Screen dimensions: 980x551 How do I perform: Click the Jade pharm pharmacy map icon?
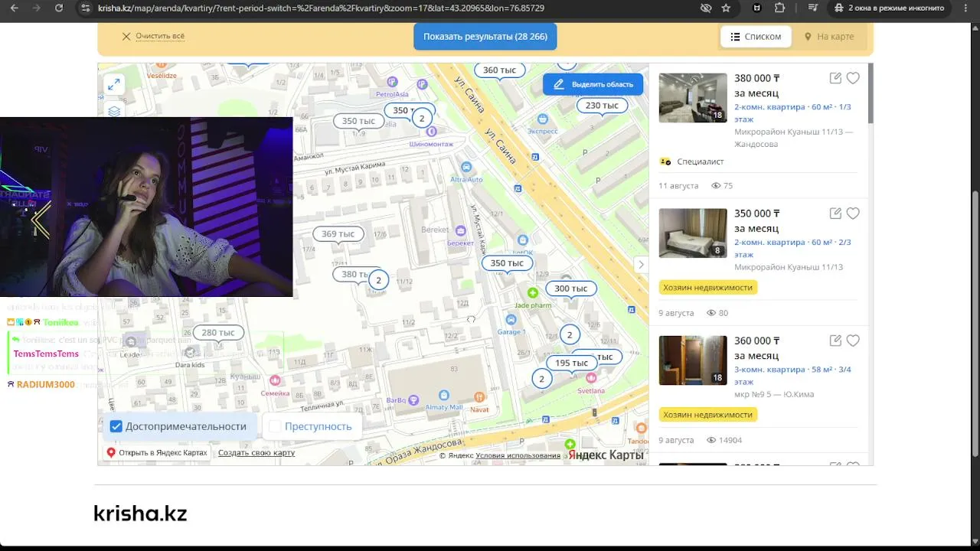click(x=532, y=293)
